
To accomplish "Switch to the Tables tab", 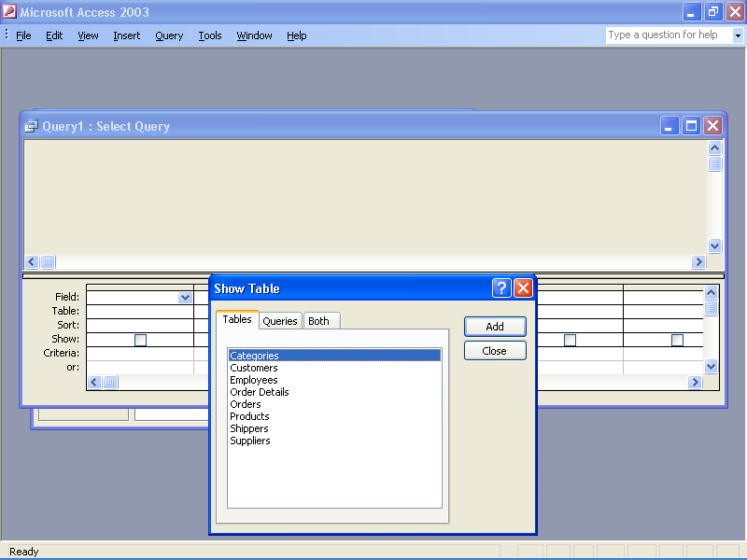I will (x=237, y=319).
